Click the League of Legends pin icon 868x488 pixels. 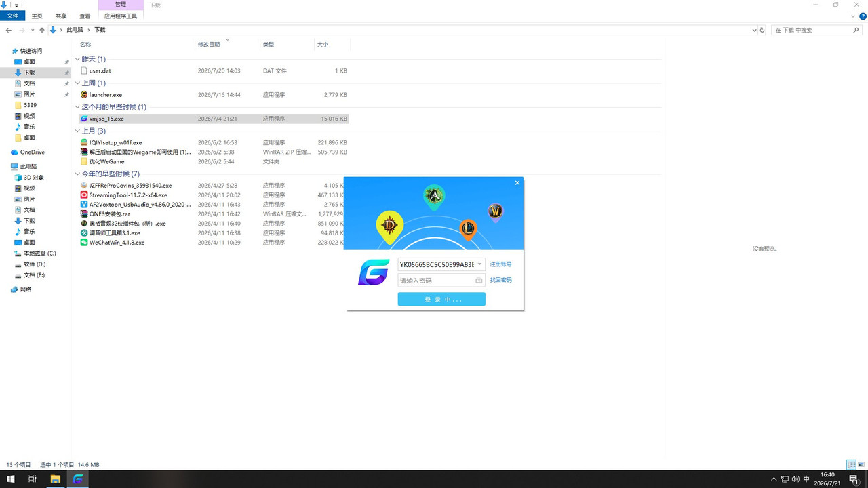click(468, 230)
